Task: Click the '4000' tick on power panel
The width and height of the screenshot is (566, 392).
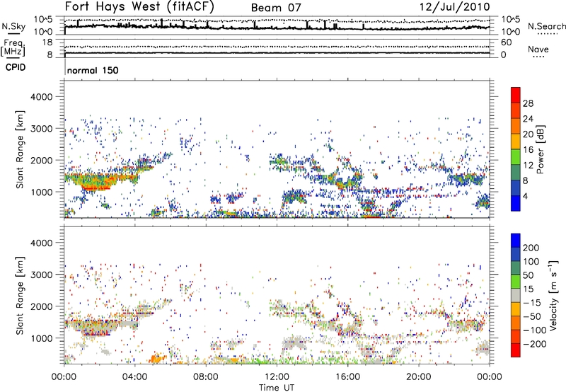Action: (41, 97)
